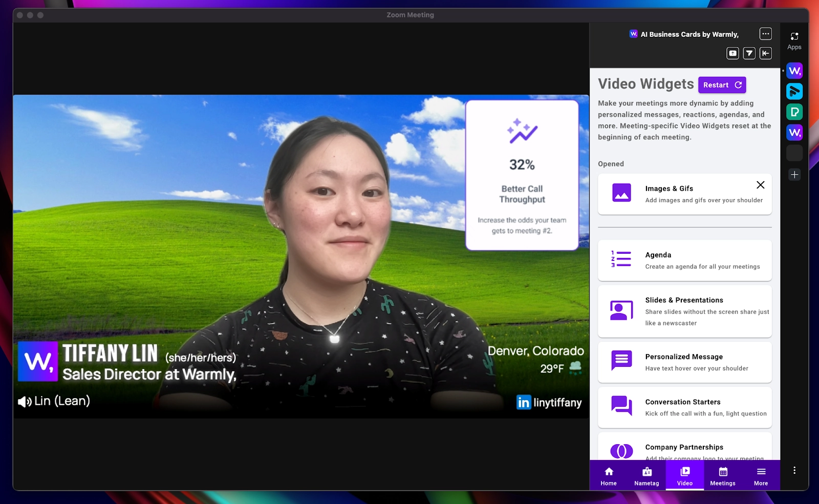Open the first Warmly app sidebar icon

coord(794,71)
